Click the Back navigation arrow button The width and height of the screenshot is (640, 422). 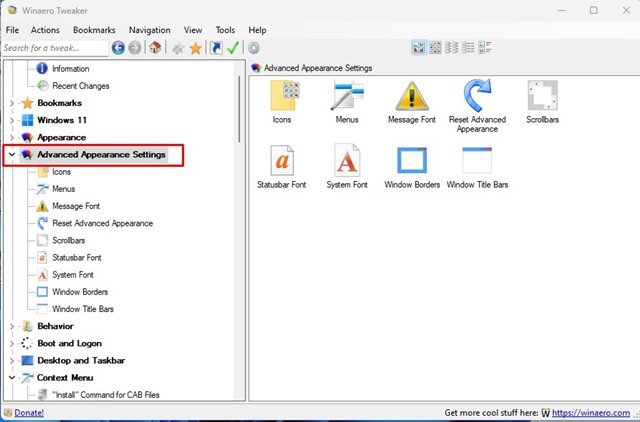(118, 48)
